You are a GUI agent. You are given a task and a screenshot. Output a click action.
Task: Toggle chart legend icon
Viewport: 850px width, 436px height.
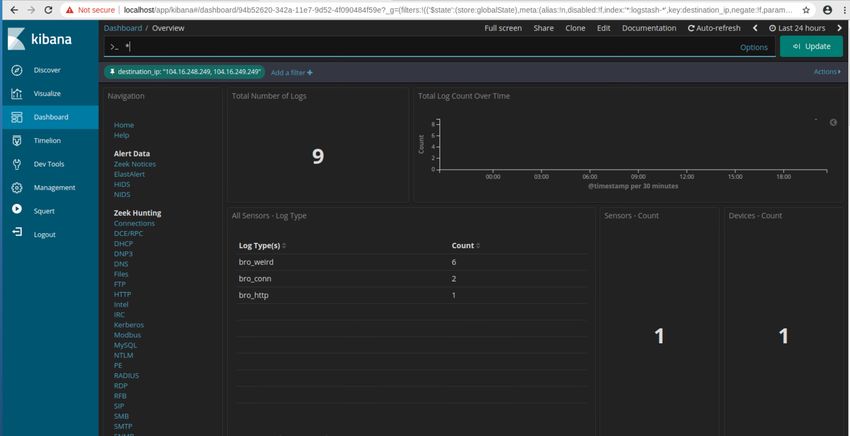tap(833, 123)
